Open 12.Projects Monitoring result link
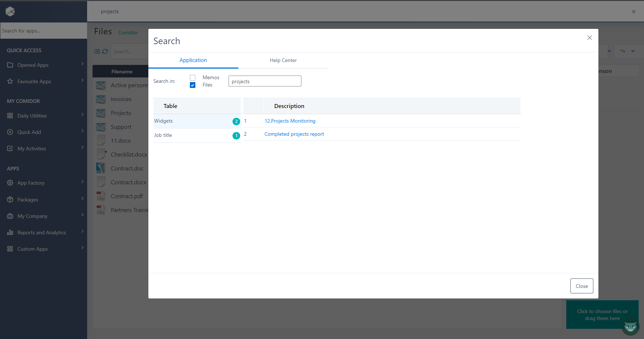 point(290,121)
